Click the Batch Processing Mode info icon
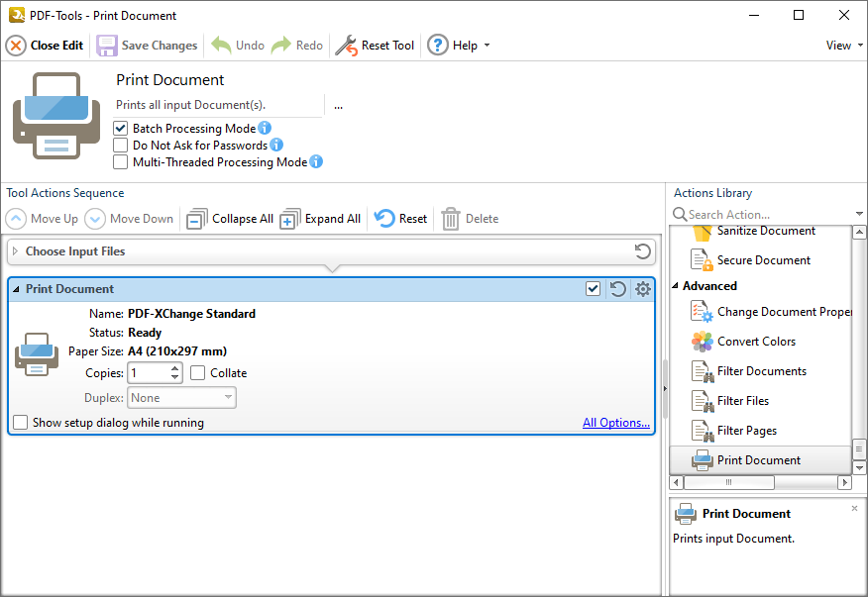868x597 pixels. (x=265, y=129)
